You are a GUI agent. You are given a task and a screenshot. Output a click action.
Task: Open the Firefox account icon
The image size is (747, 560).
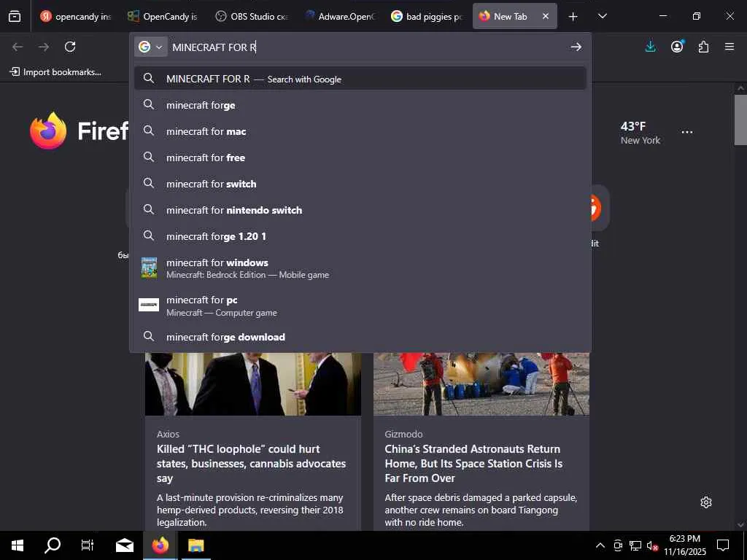click(677, 47)
